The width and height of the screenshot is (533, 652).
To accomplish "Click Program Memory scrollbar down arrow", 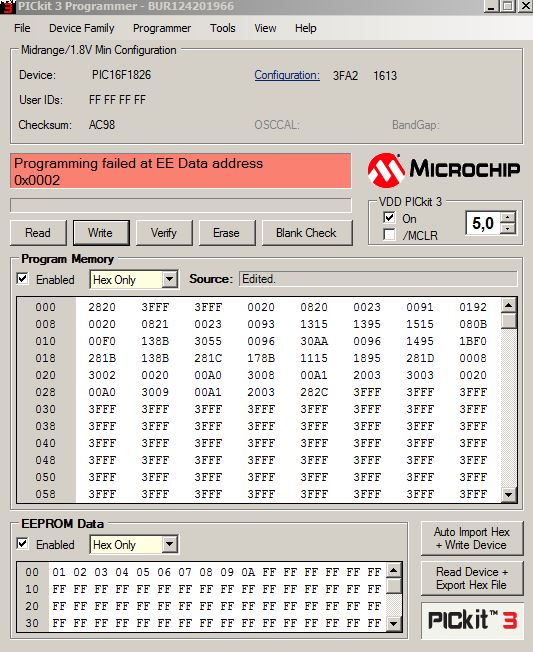I will pyautogui.click(x=509, y=495).
